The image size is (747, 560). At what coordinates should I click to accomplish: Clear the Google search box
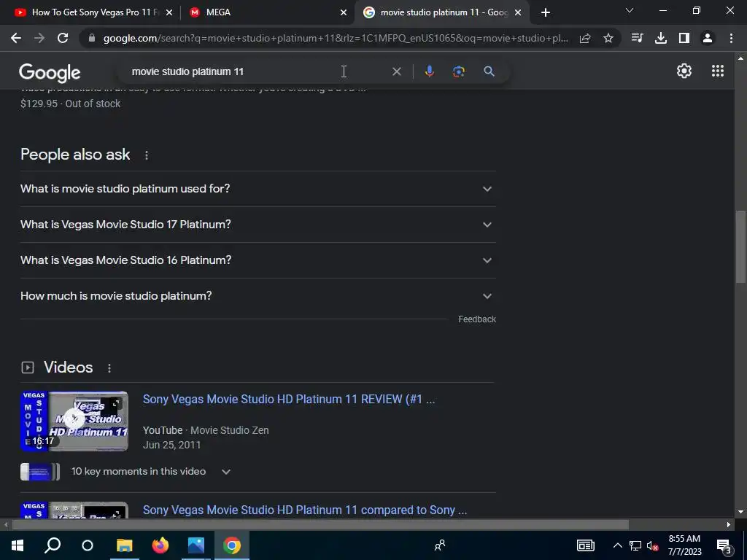396,71
